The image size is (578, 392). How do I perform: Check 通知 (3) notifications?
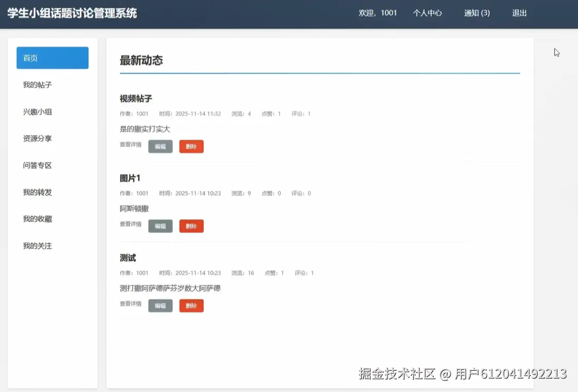[476, 13]
